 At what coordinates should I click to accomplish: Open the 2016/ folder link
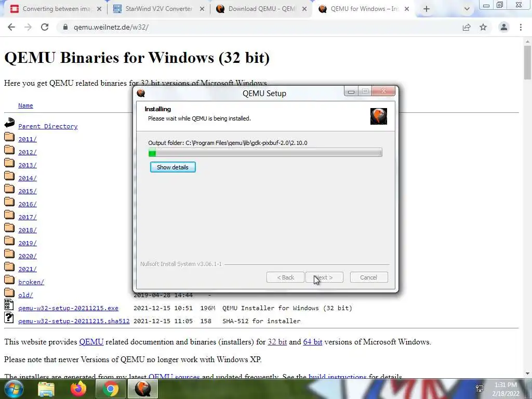(x=28, y=204)
